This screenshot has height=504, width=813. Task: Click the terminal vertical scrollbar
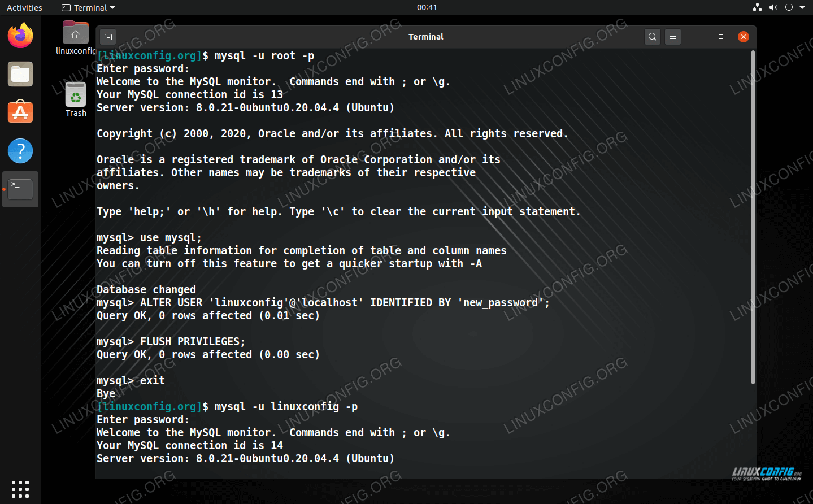[x=753, y=217]
